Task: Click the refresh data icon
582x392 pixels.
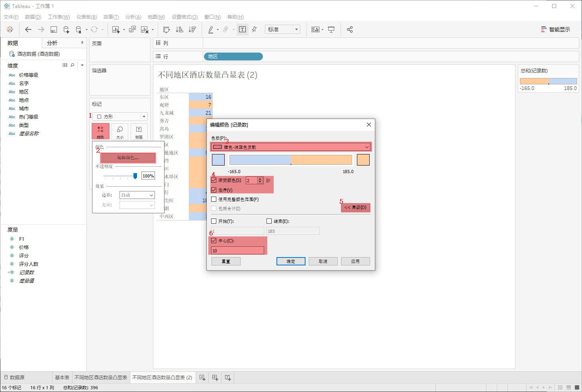Action: coord(94,29)
